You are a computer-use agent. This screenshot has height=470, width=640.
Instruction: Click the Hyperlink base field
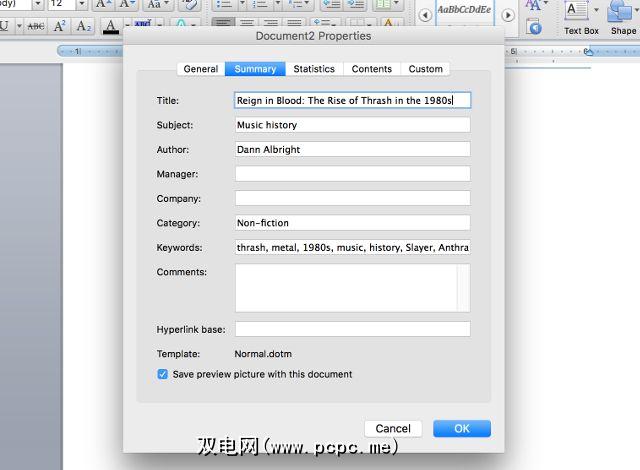pos(353,329)
